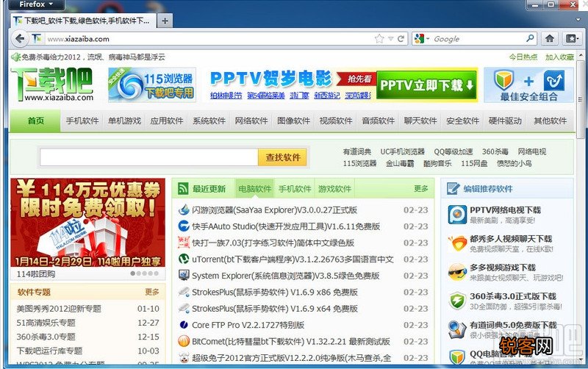The width and height of the screenshot is (588, 369).
Task: Click the BitComet orange icon
Action: [183, 341]
